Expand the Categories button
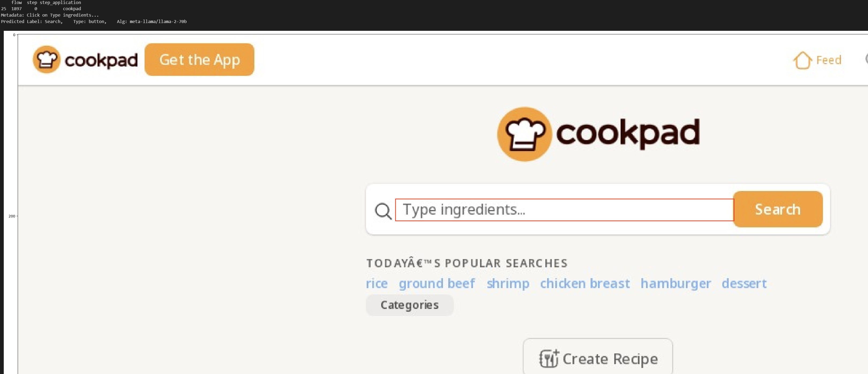Screen dimensions: 868x374 [x=409, y=305]
